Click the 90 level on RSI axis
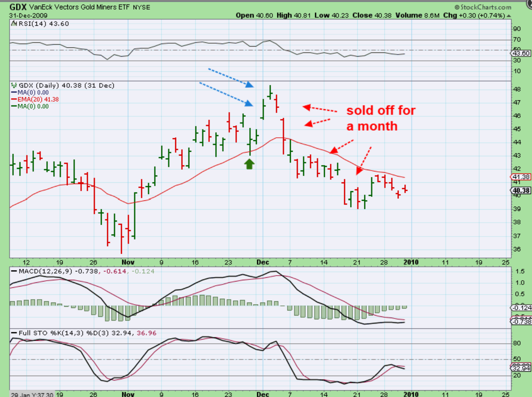This screenshot has height=397, width=532. (517, 29)
